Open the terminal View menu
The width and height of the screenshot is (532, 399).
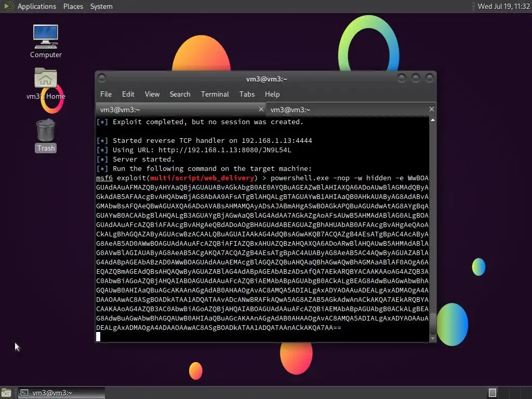point(152,95)
